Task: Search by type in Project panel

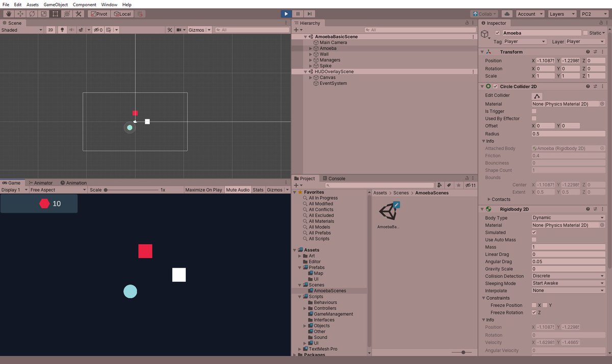Action: (440, 186)
